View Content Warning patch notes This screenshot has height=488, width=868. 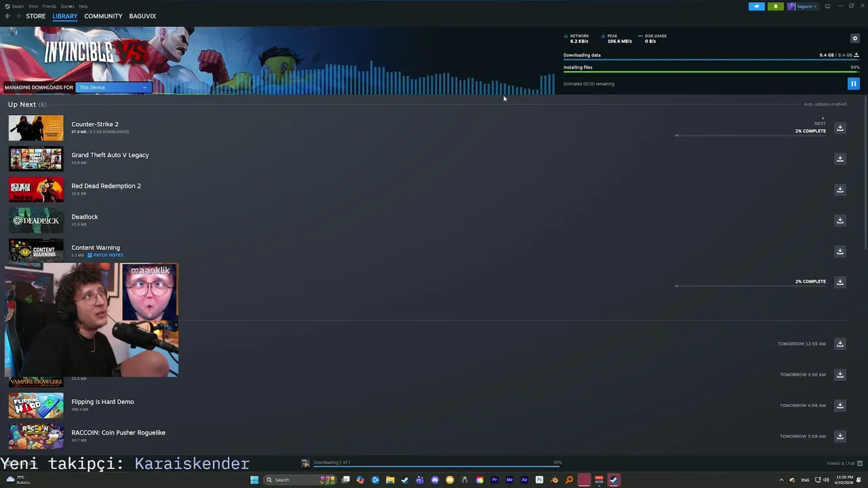click(105, 255)
